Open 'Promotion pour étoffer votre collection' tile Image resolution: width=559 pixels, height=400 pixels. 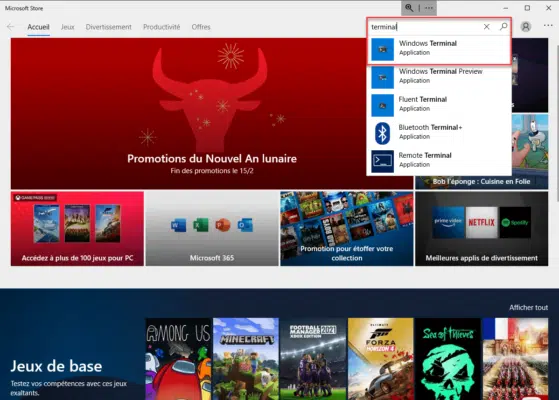pyautogui.click(x=347, y=229)
